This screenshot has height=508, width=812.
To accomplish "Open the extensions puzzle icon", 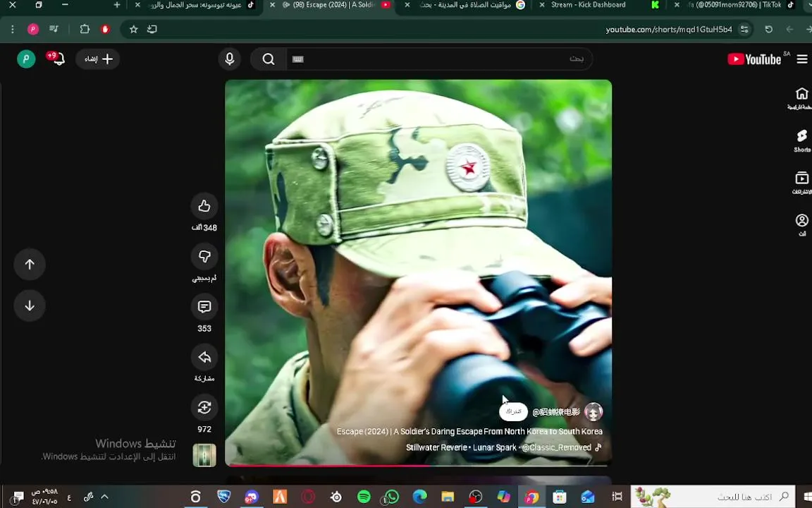I will [x=85, y=30].
